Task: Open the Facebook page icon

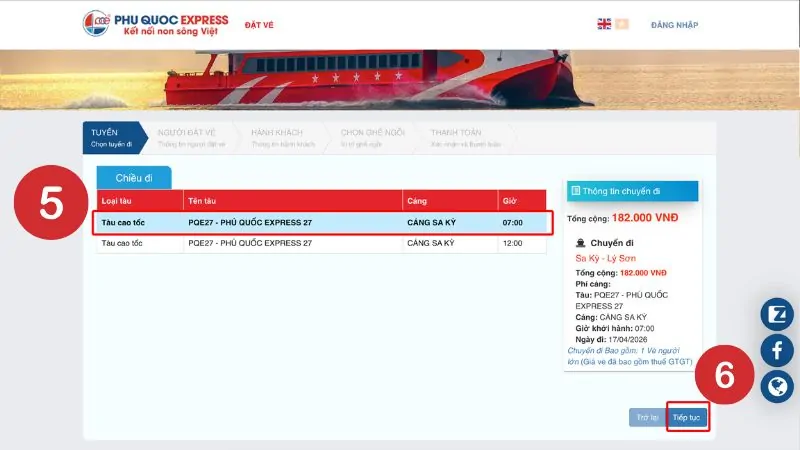Action: coord(777,351)
